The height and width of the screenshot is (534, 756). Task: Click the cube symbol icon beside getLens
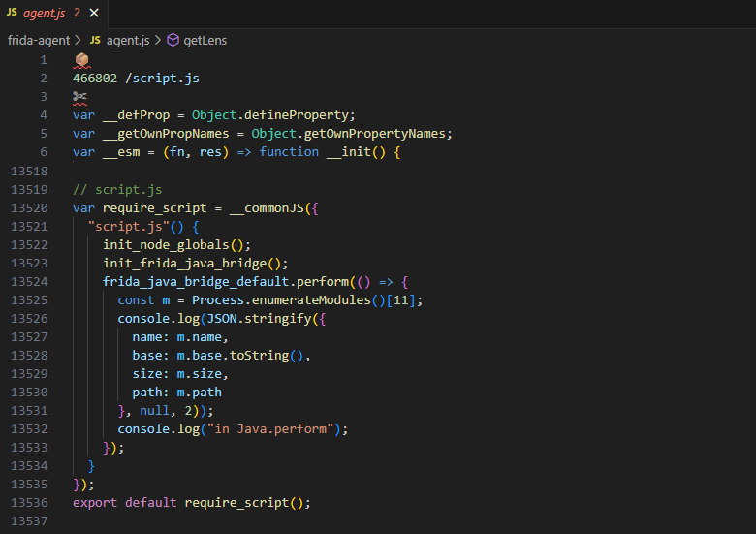pos(173,40)
